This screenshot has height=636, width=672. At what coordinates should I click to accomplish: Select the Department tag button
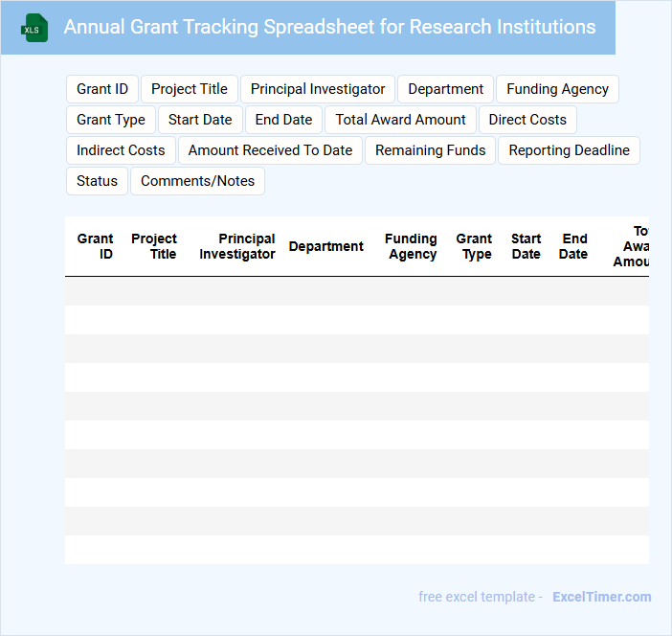click(x=445, y=89)
